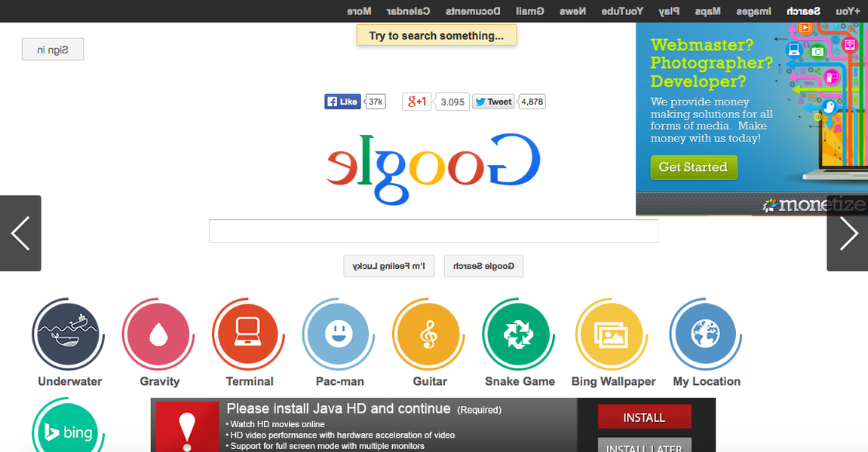
Task: Click the Tweet share button
Action: click(492, 101)
